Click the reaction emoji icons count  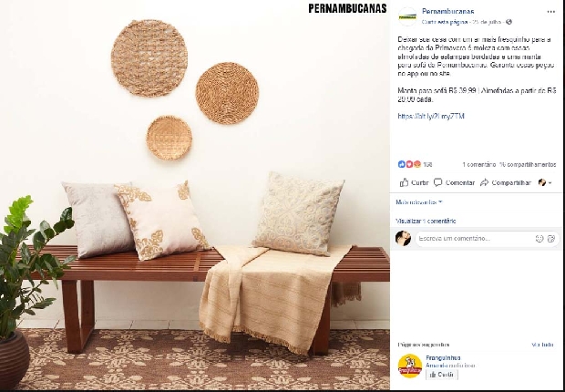pos(415,164)
